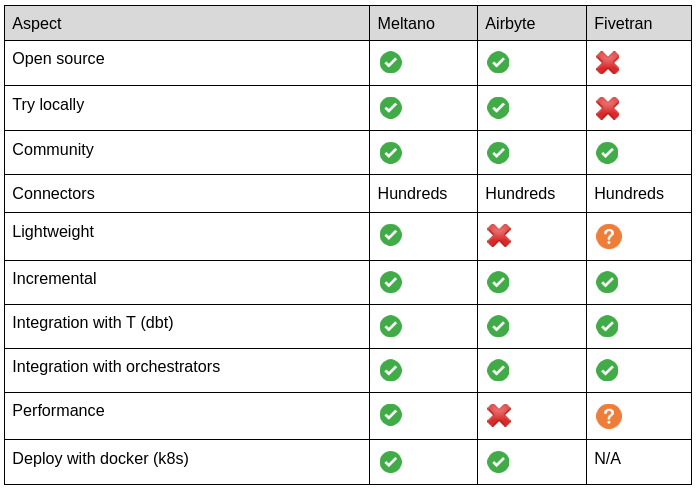Screen dimensions: 696x490
Task: Click Airbyte's red cross in Performance row
Action: (x=499, y=415)
